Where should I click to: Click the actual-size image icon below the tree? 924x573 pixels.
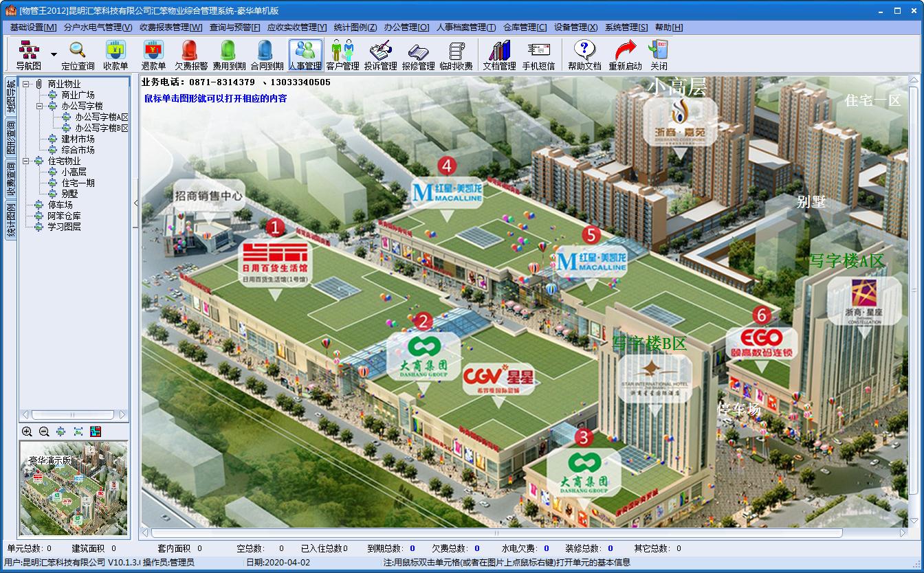coord(61,431)
